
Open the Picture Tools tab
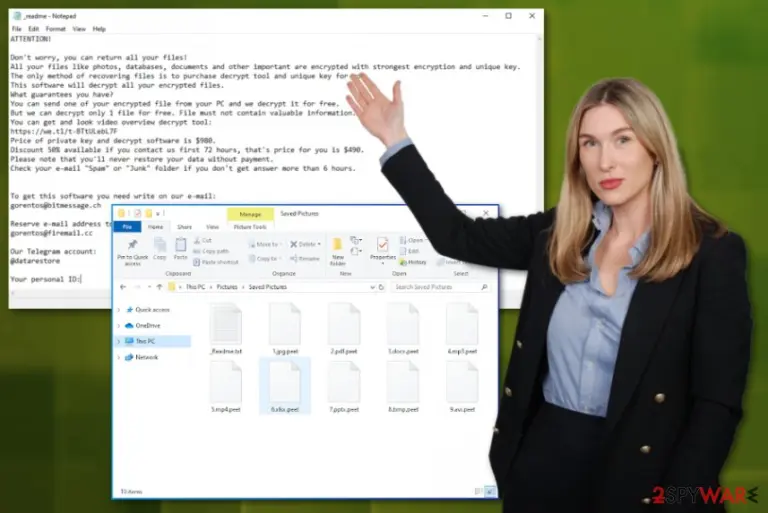[x=250, y=227]
